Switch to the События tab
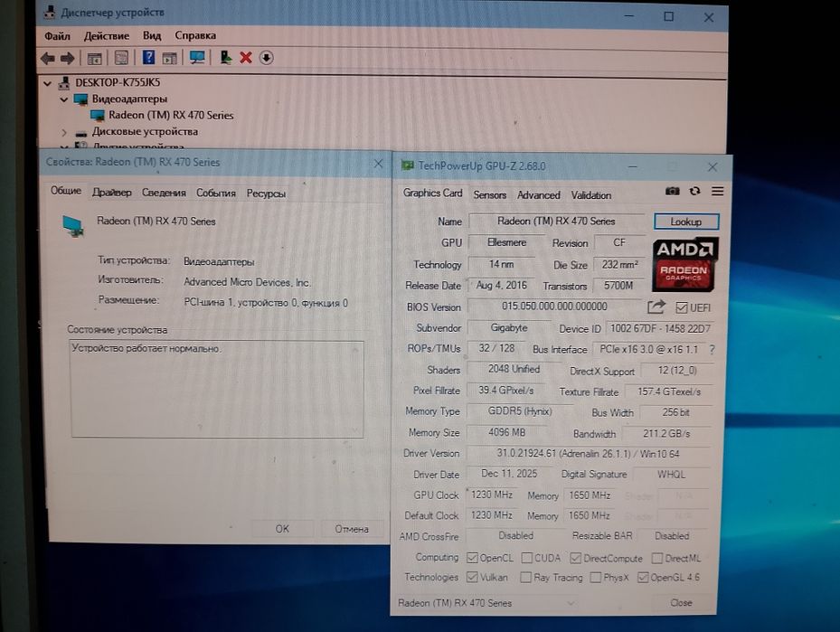This screenshot has width=840, height=632. 216,193
